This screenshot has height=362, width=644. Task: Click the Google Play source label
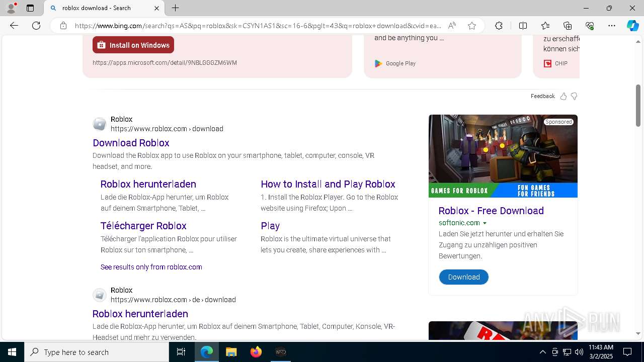(x=400, y=63)
